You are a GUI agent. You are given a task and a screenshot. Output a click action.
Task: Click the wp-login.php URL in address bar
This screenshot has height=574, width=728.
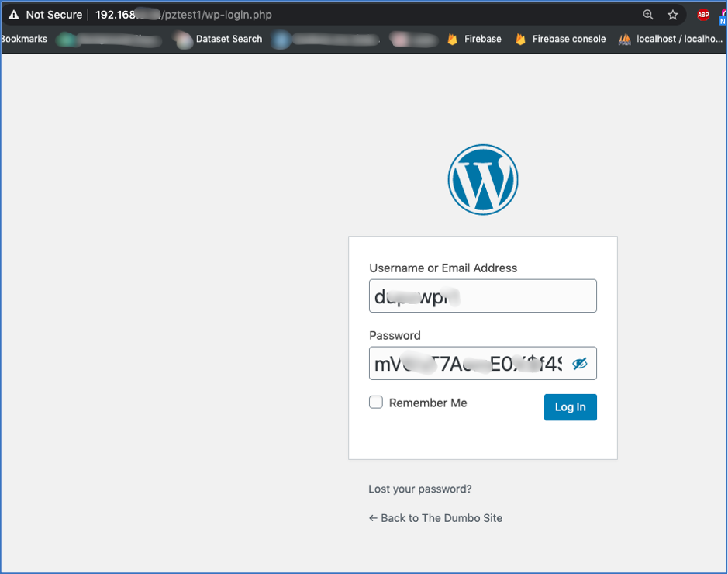click(x=184, y=15)
